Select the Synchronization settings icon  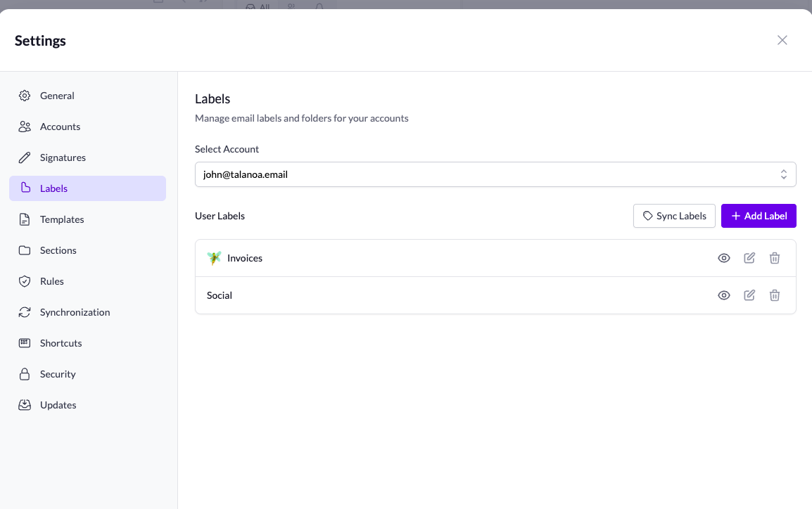tap(25, 311)
